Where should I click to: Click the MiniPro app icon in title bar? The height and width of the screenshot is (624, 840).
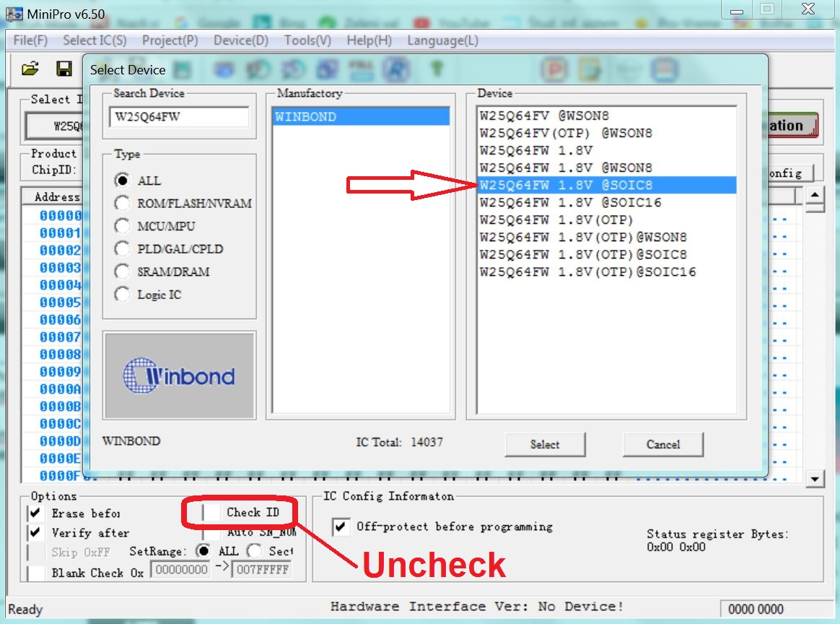(14, 14)
